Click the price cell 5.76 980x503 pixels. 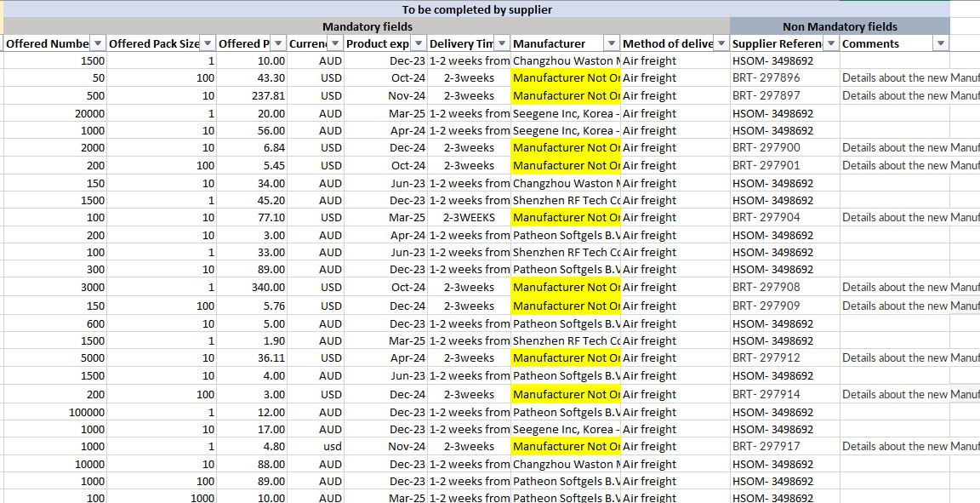click(251, 306)
